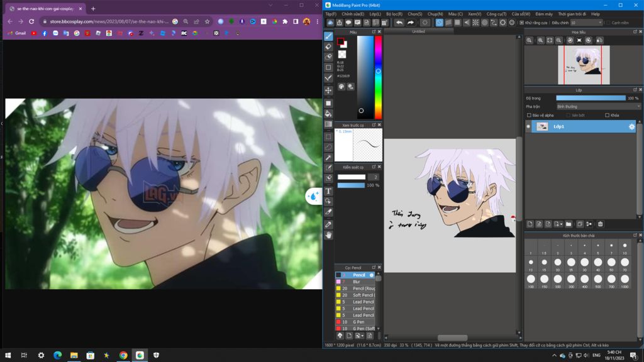Image resolution: width=644 pixels, height=362 pixels.
Task: Open the Tệp(F) menu
Action: [x=331, y=14]
